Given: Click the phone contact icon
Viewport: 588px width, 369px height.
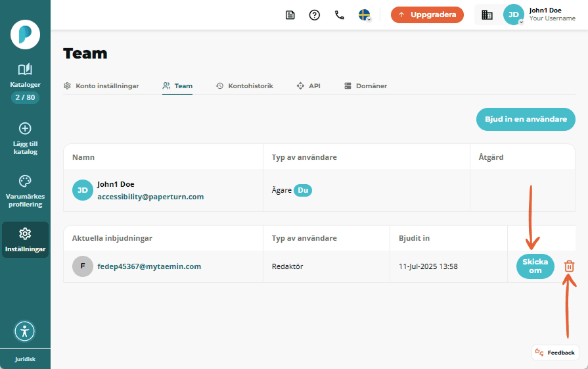Looking at the screenshot, I should pyautogui.click(x=340, y=15).
